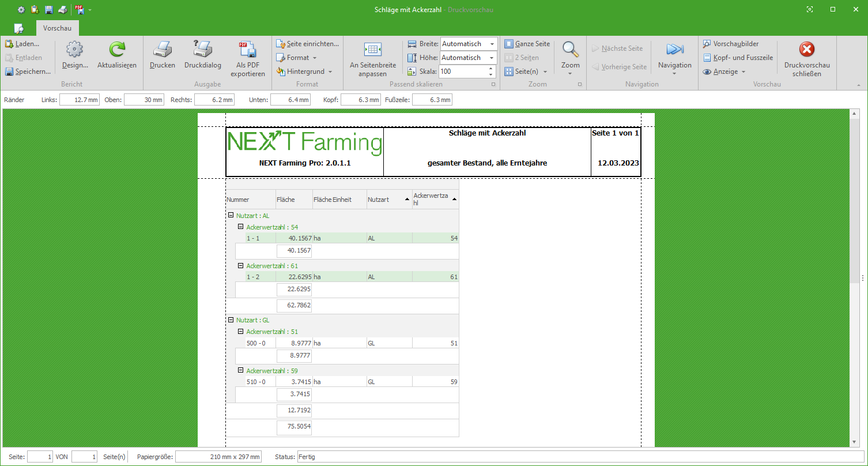Open the Höhe dropdown list
Image resolution: width=868 pixels, height=466 pixels.
pos(492,58)
